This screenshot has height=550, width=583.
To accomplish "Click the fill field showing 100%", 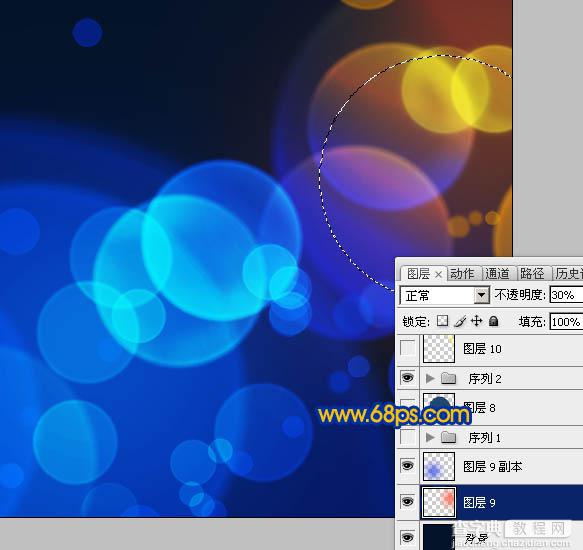I will pos(566,322).
